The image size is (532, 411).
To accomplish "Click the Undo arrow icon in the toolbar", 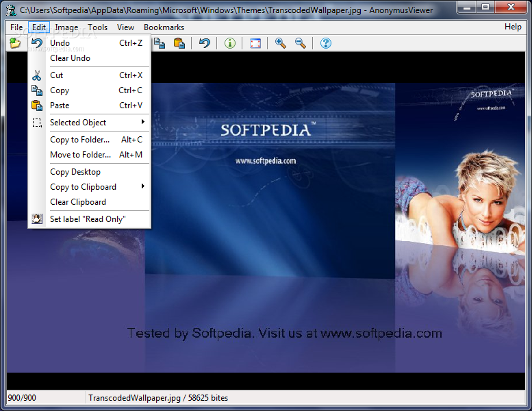I will [204, 43].
